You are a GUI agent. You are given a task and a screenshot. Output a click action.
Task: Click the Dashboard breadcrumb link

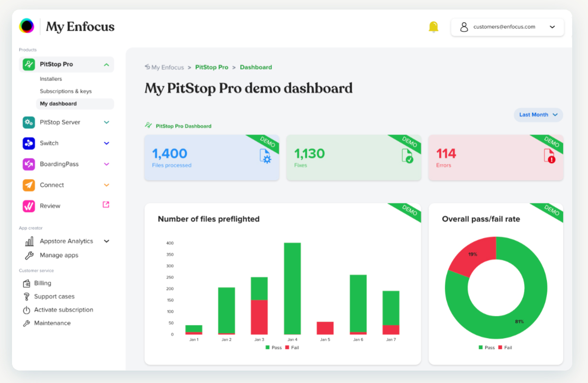[256, 68]
